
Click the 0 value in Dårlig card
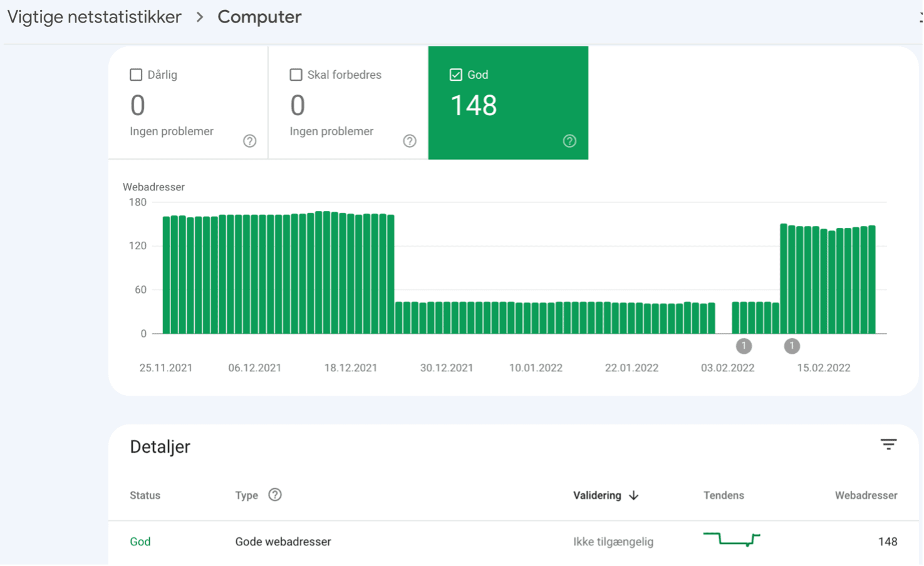click(x=138, y=105)
